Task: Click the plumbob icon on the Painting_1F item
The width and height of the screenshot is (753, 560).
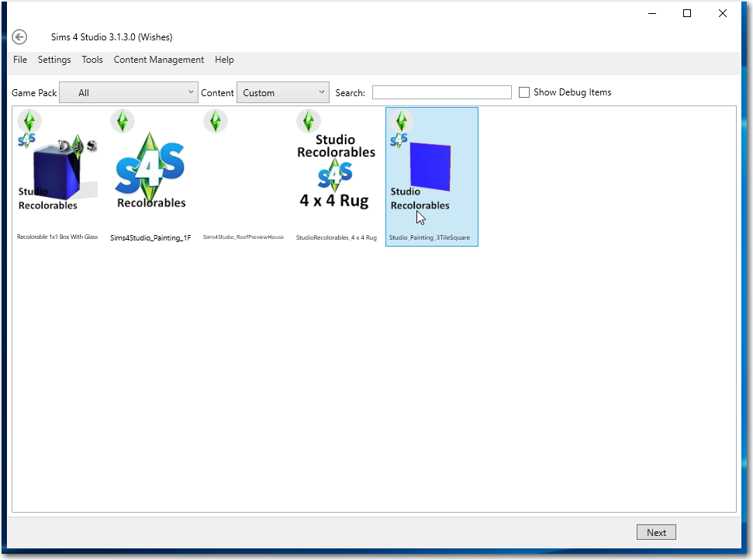Action: click(x=123, y=121)
